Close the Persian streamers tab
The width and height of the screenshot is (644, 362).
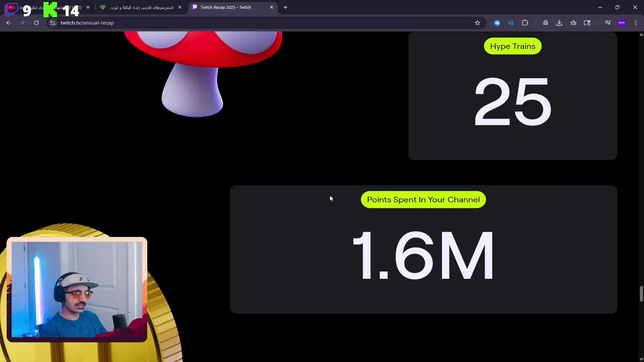click(180, 8)
